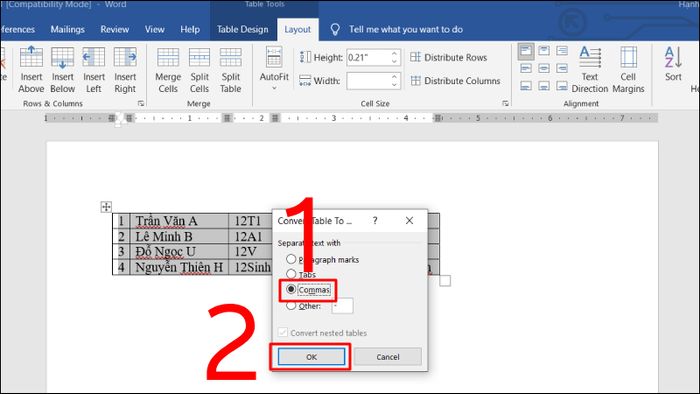
Task: Click table cell Trần Văn A
Action: coord(179,221)
